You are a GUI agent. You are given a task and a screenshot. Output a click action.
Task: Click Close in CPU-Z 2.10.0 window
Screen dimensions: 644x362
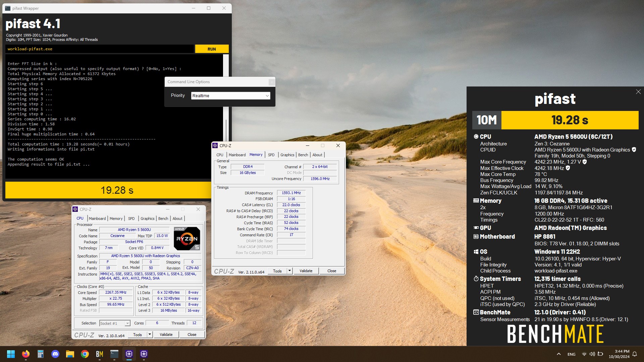click(x=192, y=335)
